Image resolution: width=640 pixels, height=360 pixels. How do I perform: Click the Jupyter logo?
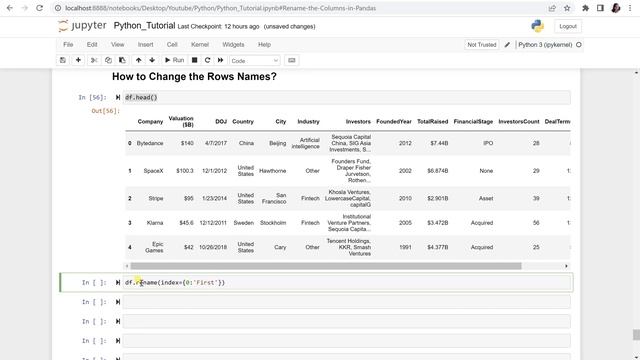82,26
